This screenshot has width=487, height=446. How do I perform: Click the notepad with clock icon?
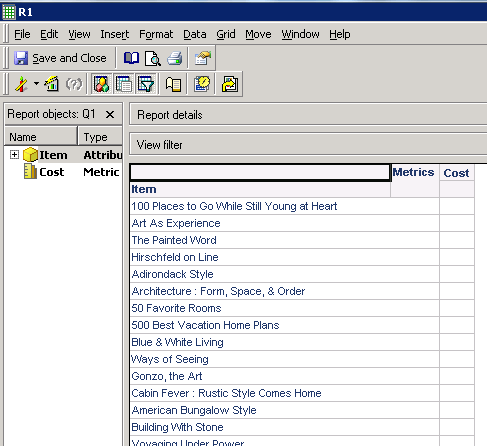[202, 84]
